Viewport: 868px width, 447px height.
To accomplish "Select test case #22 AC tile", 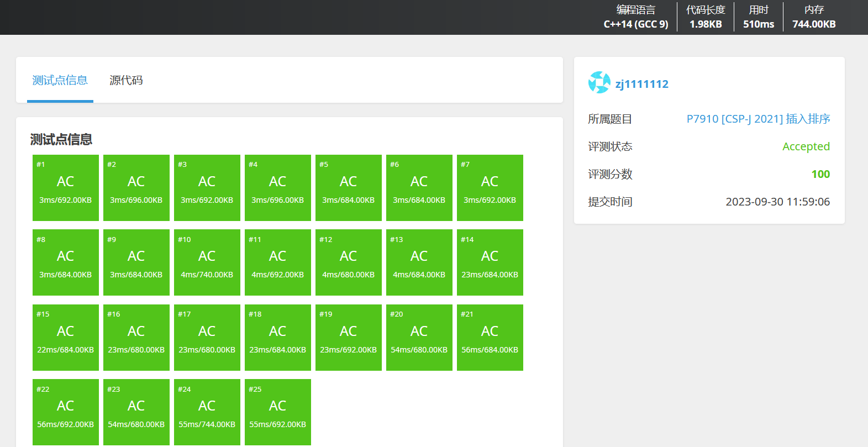I will pyautogui.click(x=66, y=412).
